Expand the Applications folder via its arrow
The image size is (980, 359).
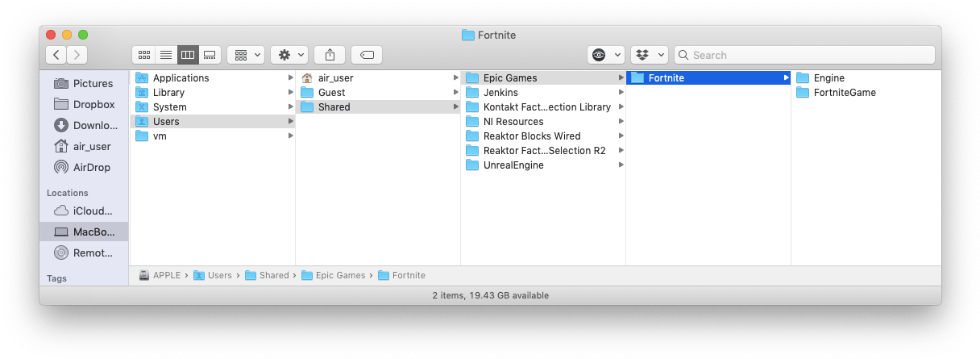coord(290,77)
